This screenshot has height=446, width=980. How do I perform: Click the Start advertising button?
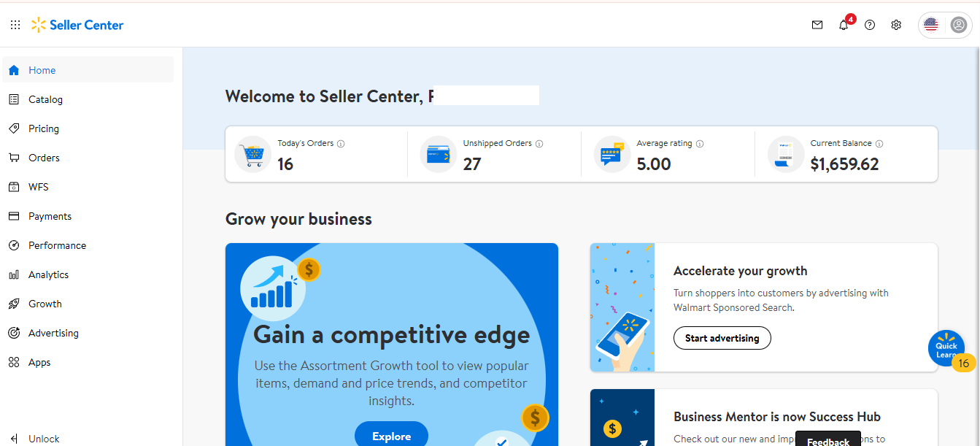point(722,338)
